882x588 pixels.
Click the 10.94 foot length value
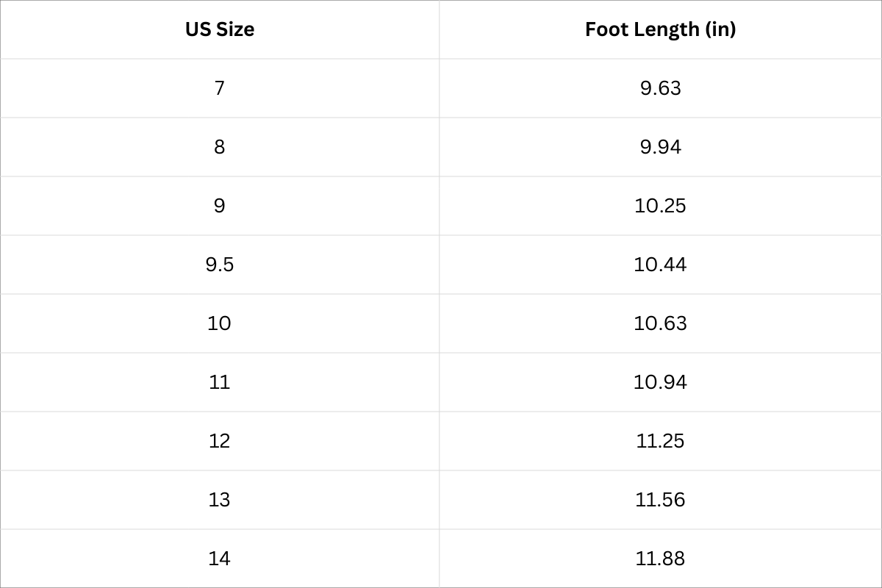coord(660,382)
